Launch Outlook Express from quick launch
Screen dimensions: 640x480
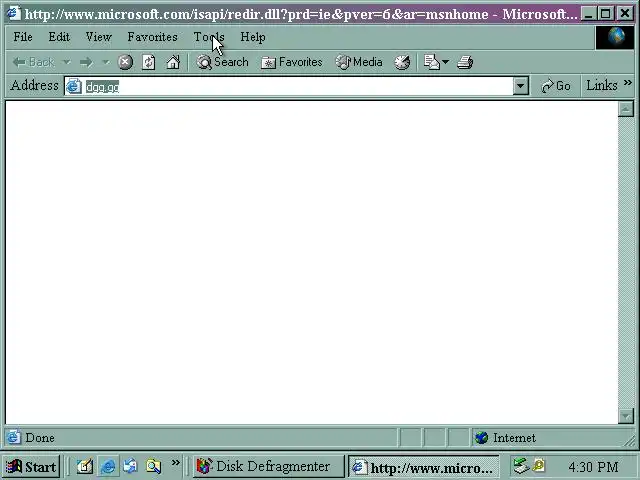coord(130,466)
